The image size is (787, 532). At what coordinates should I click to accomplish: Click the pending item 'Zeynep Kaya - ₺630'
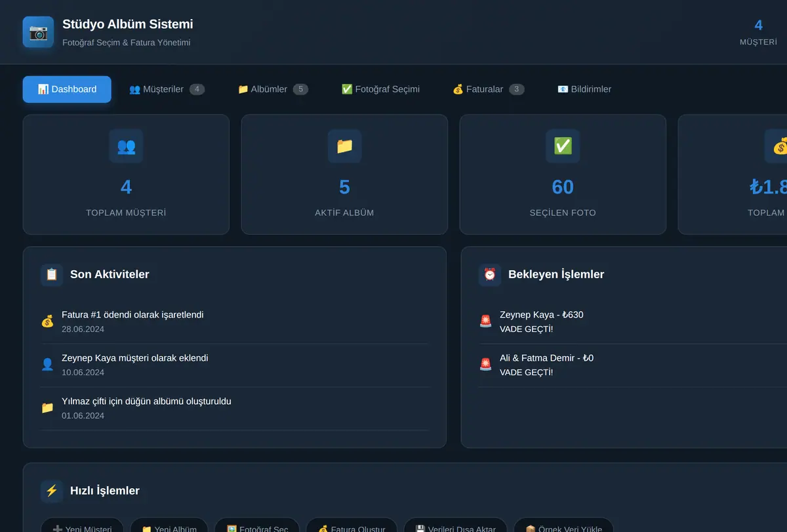click(x=542, y=315)
